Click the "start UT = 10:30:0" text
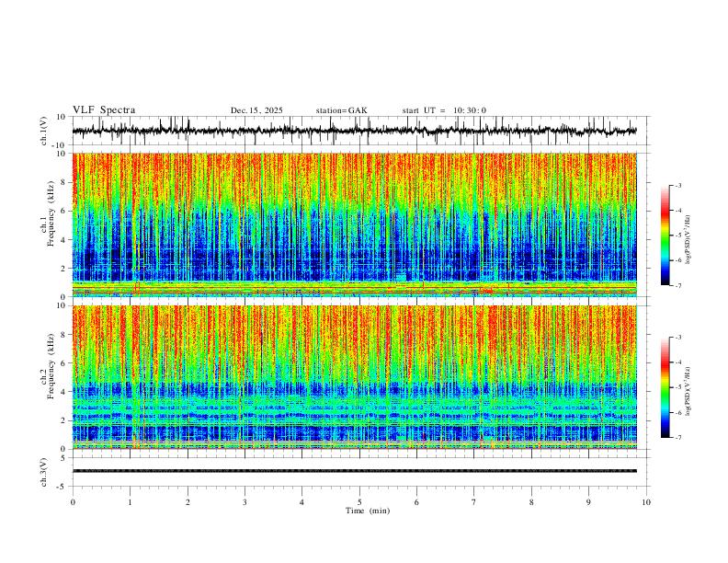Viewport: 728px width, 563px height. point(444,110)
